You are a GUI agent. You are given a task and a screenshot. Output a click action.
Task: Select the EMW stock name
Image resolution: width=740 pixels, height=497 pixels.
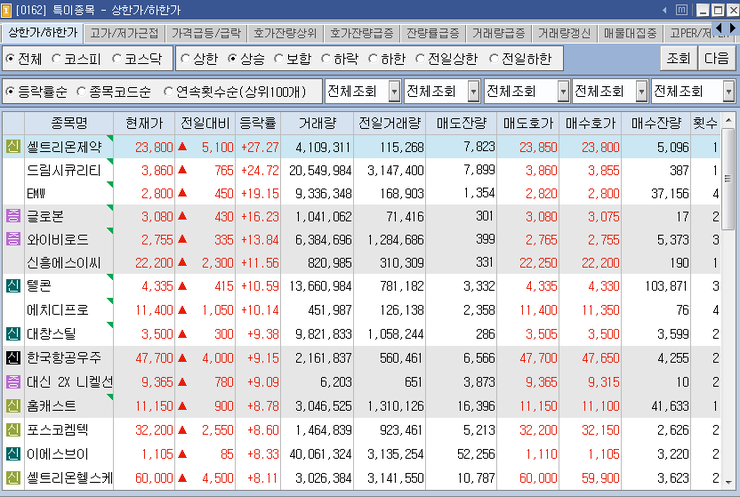pyautogui.click(x=36, y=193)
